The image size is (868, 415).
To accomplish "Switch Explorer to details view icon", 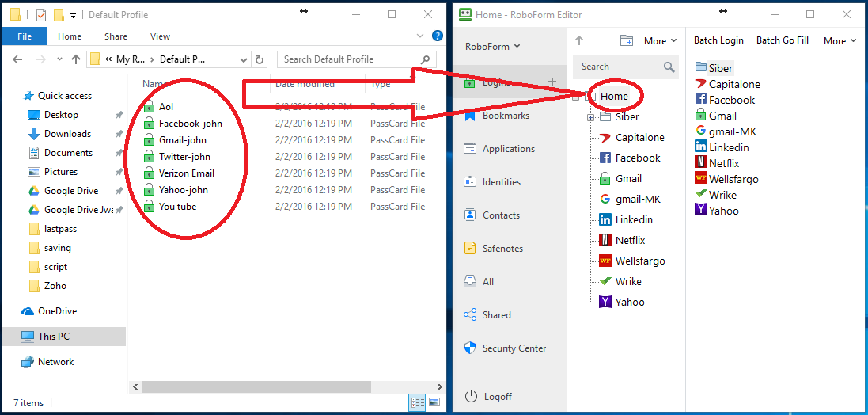I will (418, 402).
